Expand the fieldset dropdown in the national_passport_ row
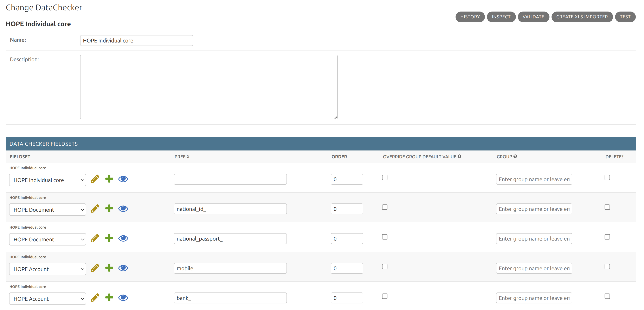644x310 pixels. coord(47,239)
